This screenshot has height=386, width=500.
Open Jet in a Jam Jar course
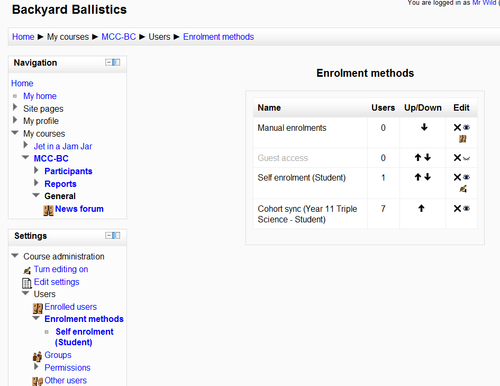63,146
